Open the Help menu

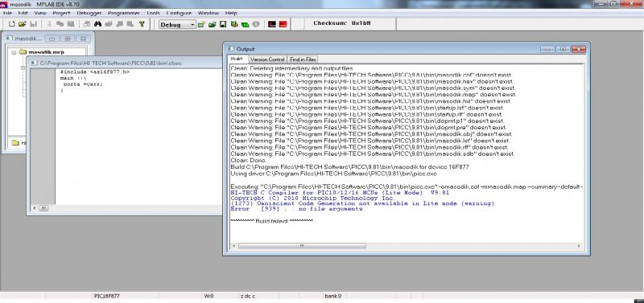tap(231, 13)
